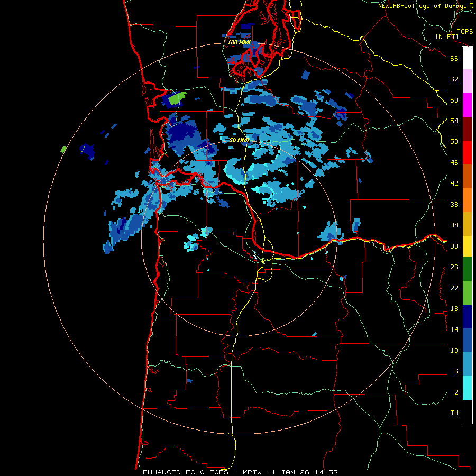Click the "34" legend value
Screen dimensions: 476x476
[454, 225]
